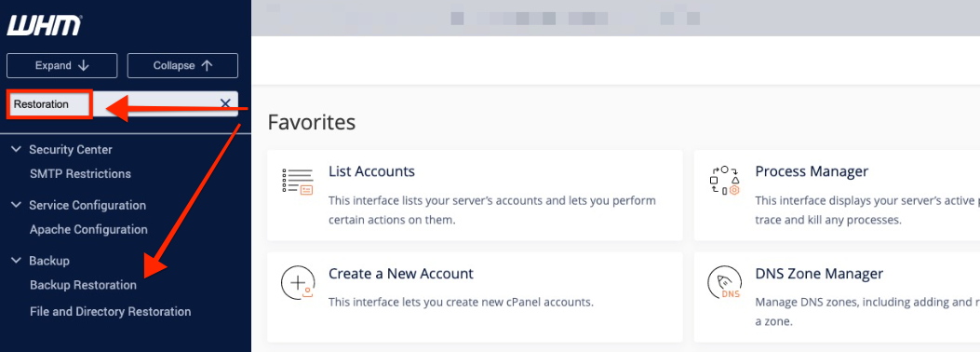Open Apache Configuration

click(88, 229)
